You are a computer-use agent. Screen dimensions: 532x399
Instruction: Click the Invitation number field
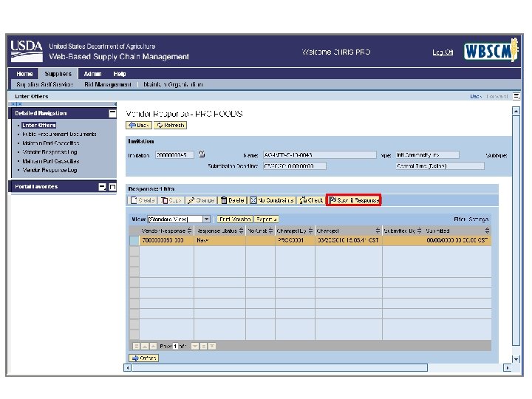click(x=174, y=154)
